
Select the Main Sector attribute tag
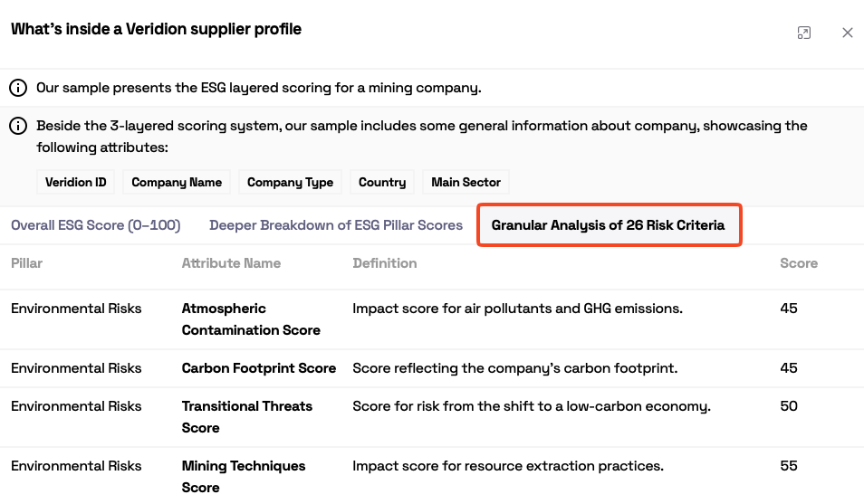(x=466, y=182)
